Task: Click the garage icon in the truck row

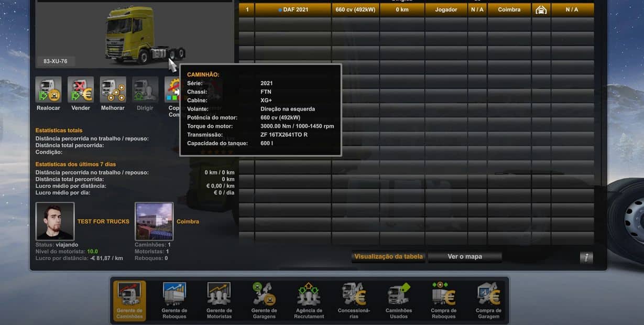Action: pyautogui.click(x=541, y=9)
